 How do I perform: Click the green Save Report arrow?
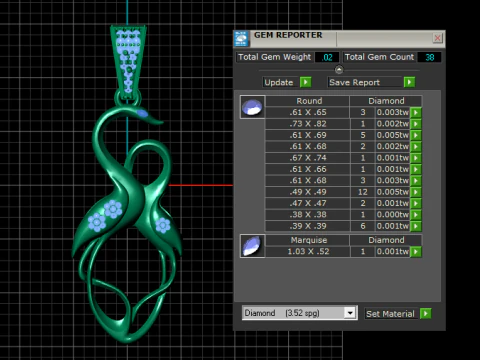tap(409, 82)
